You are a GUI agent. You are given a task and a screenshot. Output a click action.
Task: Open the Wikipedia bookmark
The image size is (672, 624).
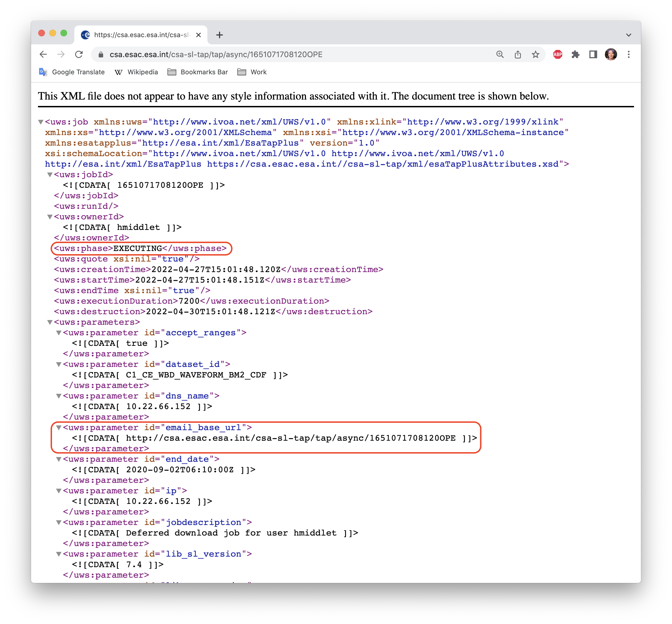[x=136, y=72]
